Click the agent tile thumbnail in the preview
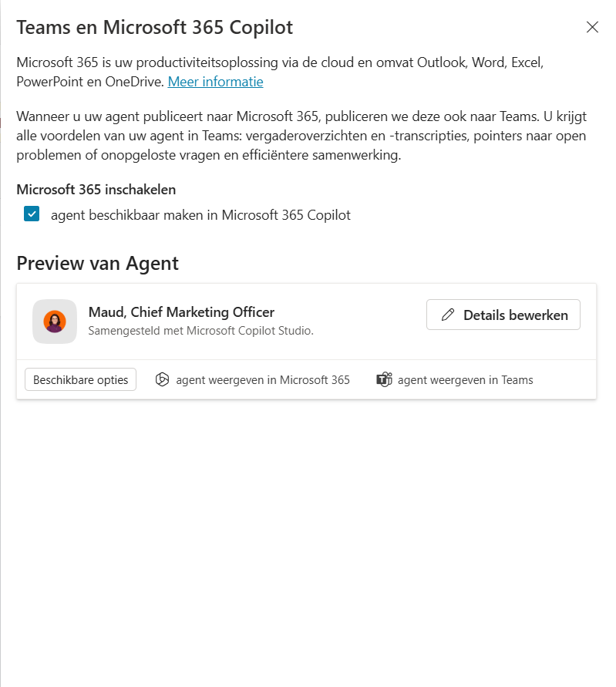 point(54,321)
